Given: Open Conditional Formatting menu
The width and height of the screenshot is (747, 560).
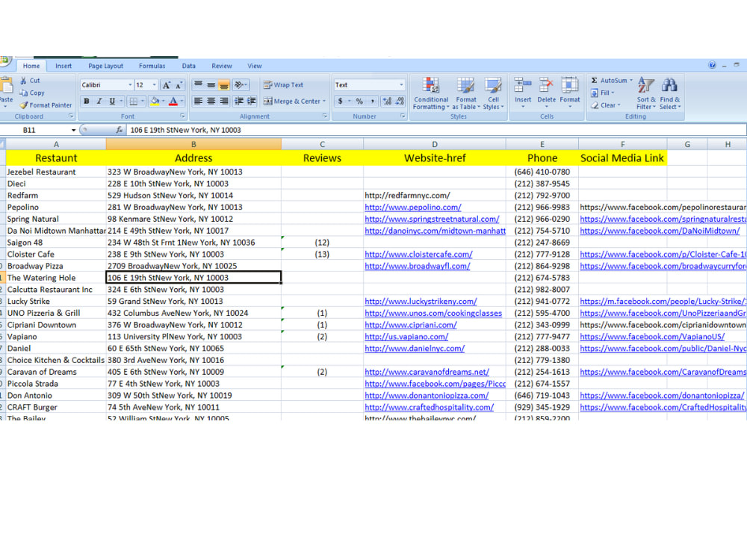Looking at the screenshot, I should pos(431,93).
